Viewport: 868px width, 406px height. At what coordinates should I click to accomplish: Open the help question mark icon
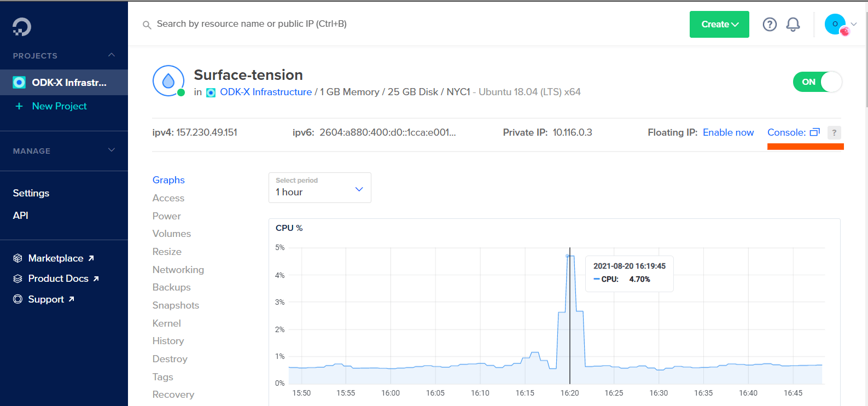pyautogui.click(x=770, y=24)
